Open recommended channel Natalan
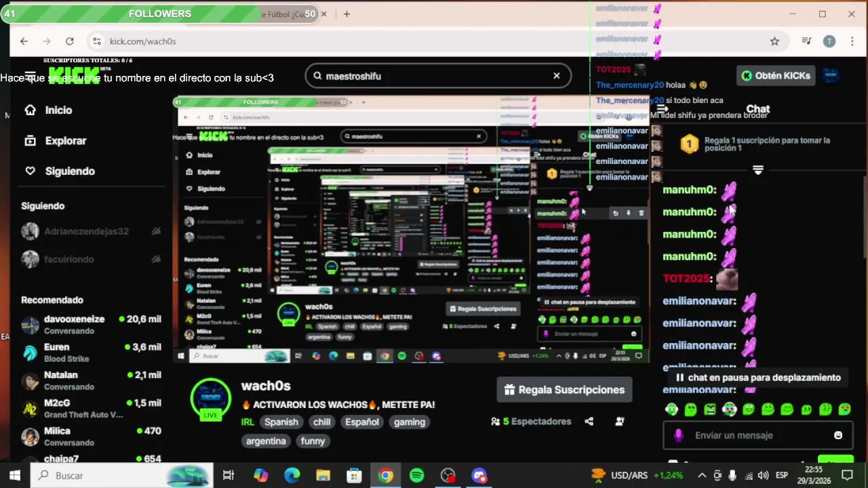 point(91,380)
